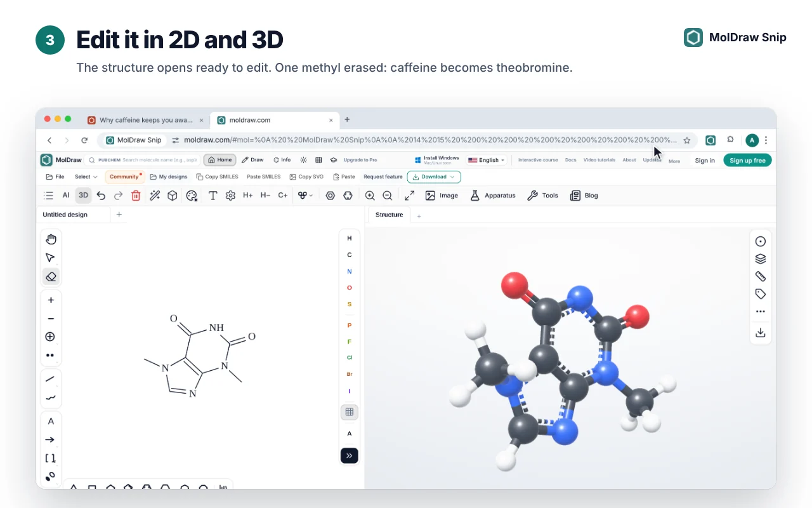The width and height of the screenshot is (812, 508).
Task: Add a new design tab with plus
Action: (119, 215)
